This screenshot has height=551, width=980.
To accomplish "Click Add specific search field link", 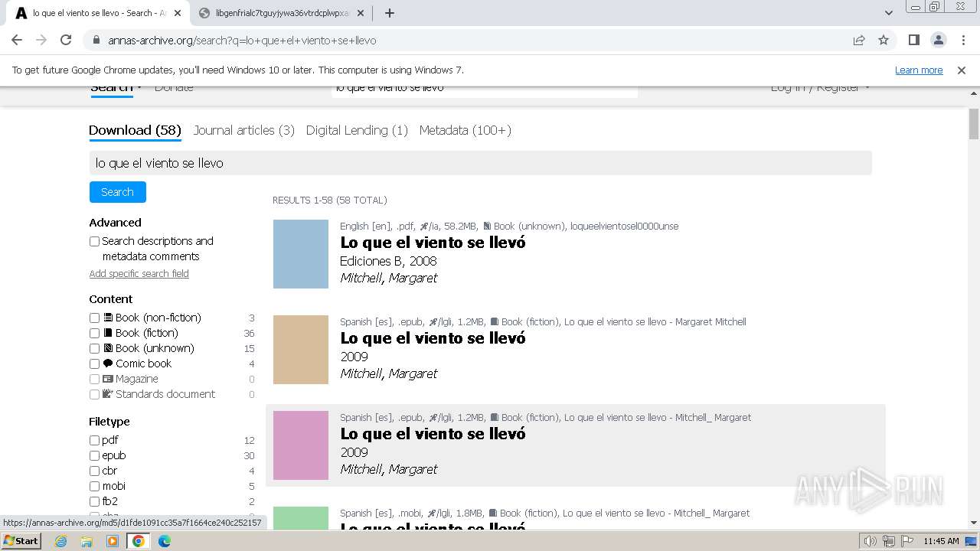I will point(139,274).
